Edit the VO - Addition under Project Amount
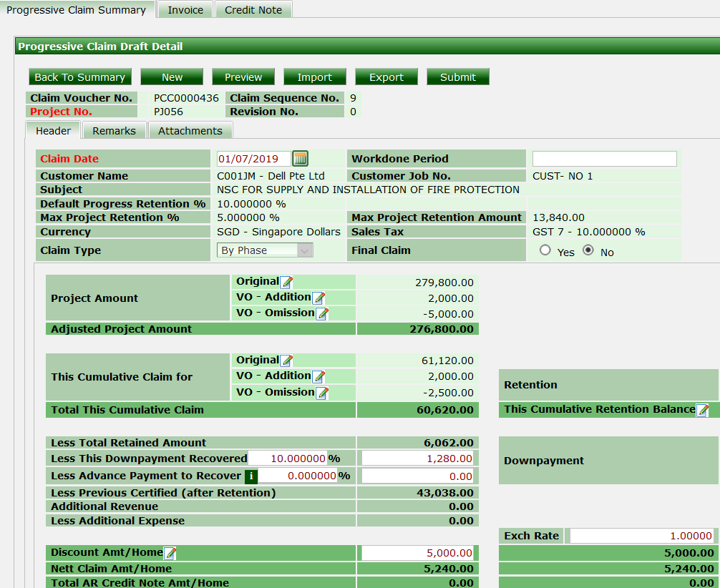Image resolution: width=720 pixels, height=588 pixels. (319, 297)
